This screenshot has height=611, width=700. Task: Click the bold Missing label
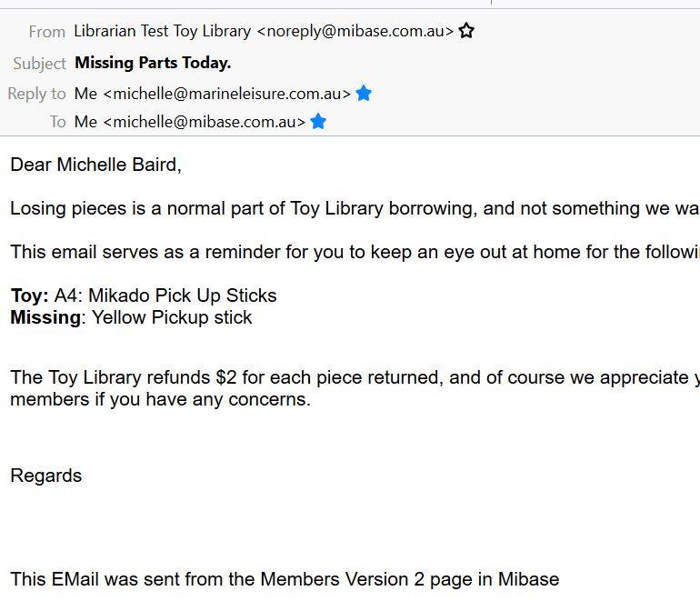45,317
